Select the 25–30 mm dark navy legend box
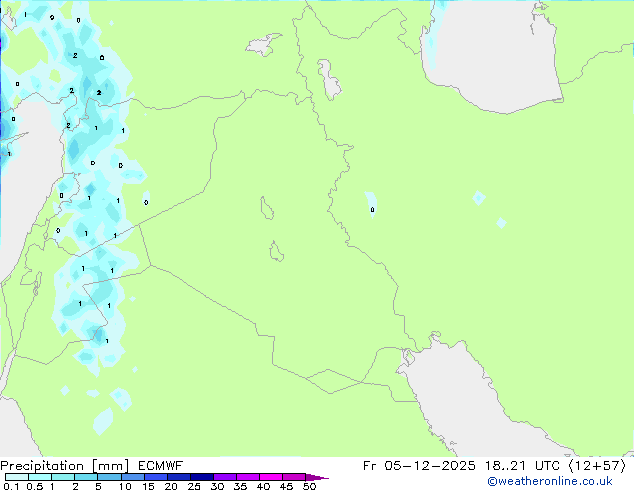 (201, 477)
